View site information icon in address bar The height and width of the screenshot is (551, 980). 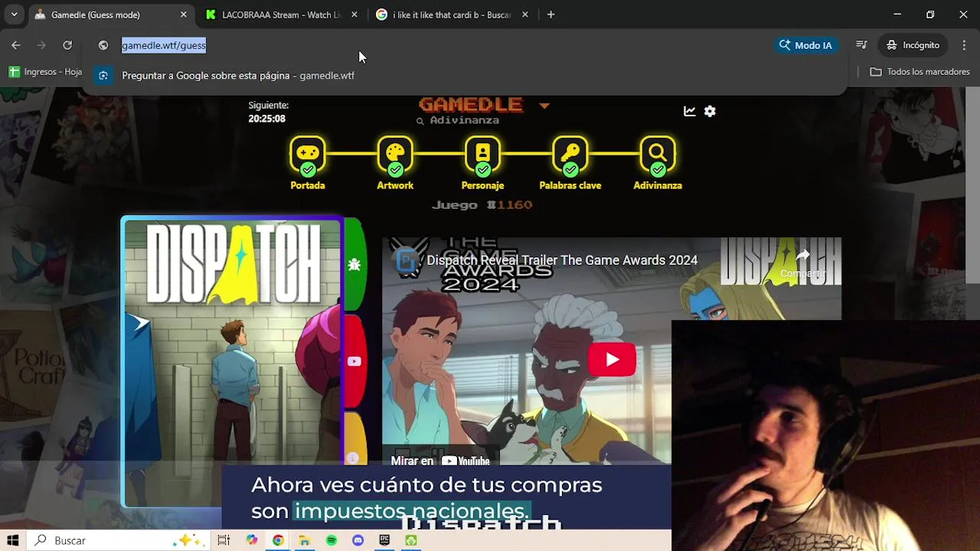point(103,45)
